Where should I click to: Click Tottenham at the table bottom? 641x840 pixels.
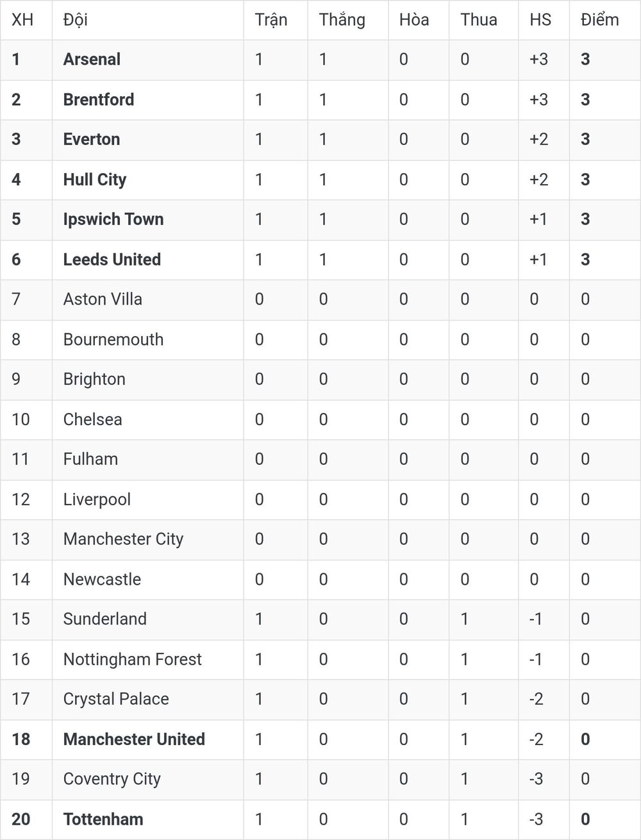pyautogui.click(x=103, y=819)
